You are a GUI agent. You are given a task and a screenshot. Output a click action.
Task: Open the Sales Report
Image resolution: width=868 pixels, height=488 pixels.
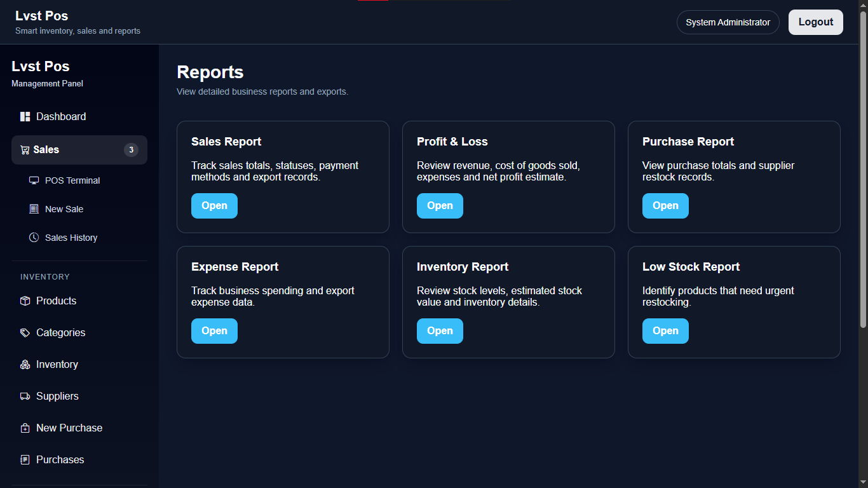pyautogui.click(x=214, y=205)
